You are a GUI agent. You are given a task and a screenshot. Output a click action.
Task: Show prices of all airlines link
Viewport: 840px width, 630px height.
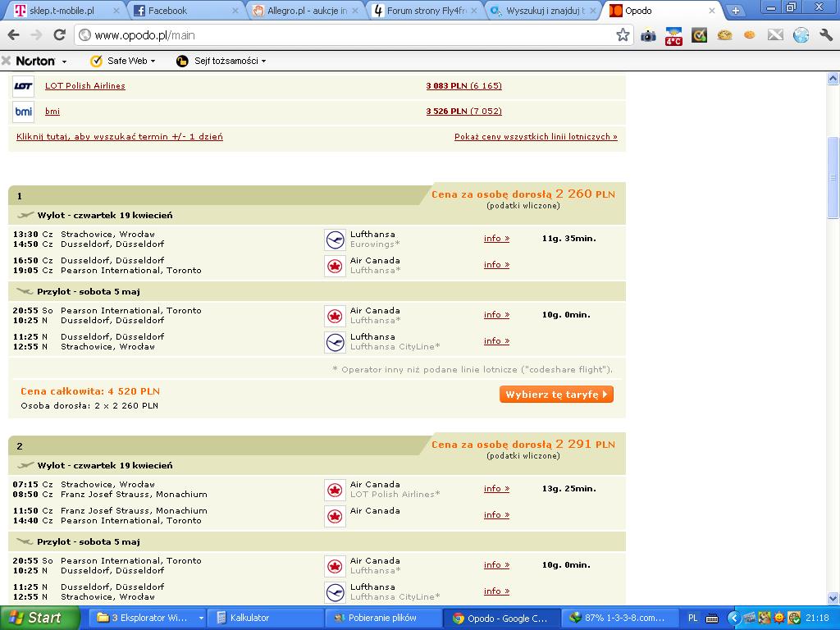click(536, 137)
